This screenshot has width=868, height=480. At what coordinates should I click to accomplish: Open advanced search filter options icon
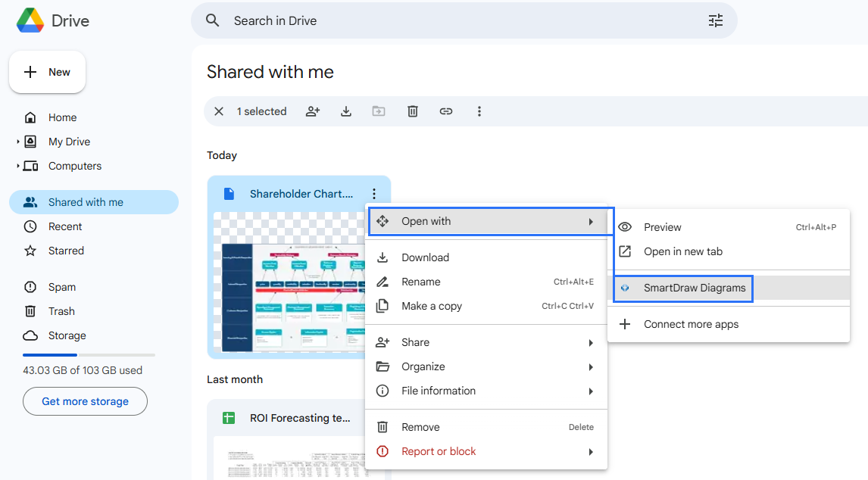pyautogui.click(x=716, y=20)
